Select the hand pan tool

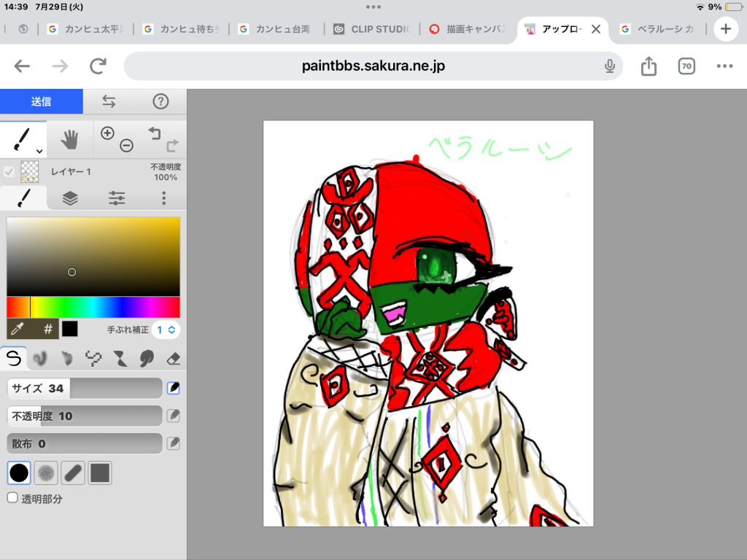click(x=69, y=139)
